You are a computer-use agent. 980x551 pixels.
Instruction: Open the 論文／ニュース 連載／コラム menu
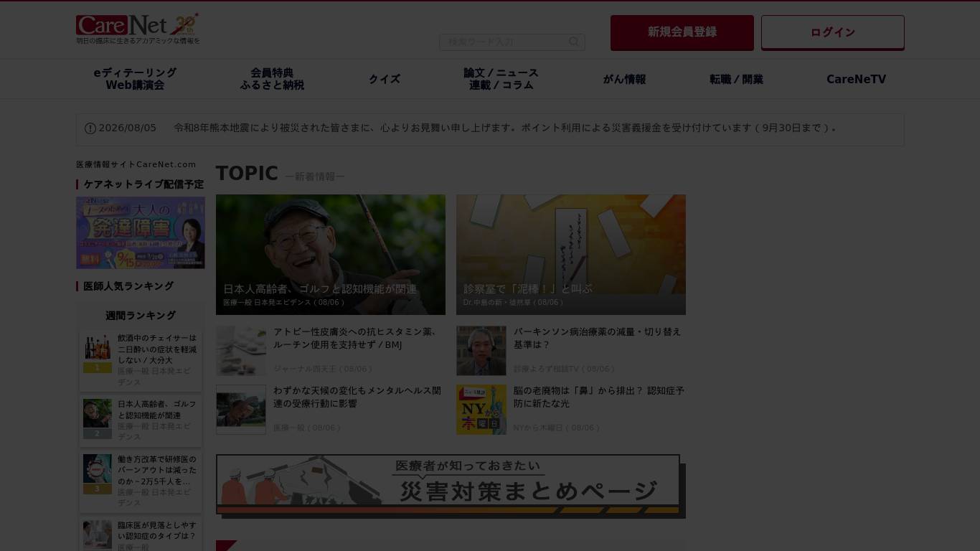(501, 79)
